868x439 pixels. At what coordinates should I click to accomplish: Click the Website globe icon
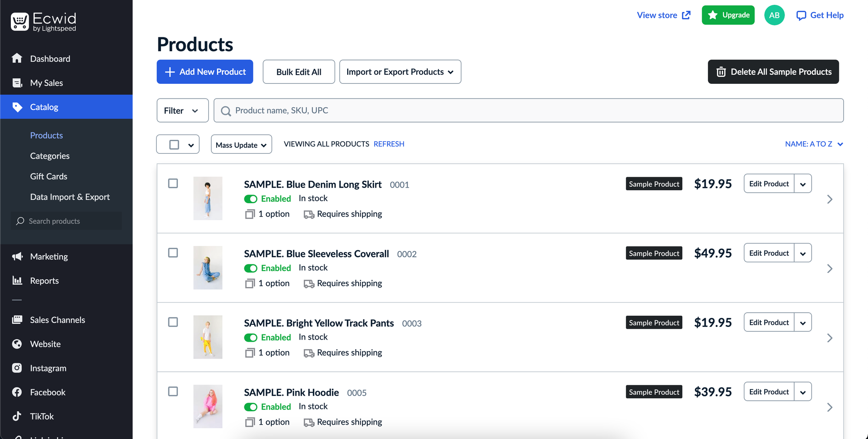point(17,344)
